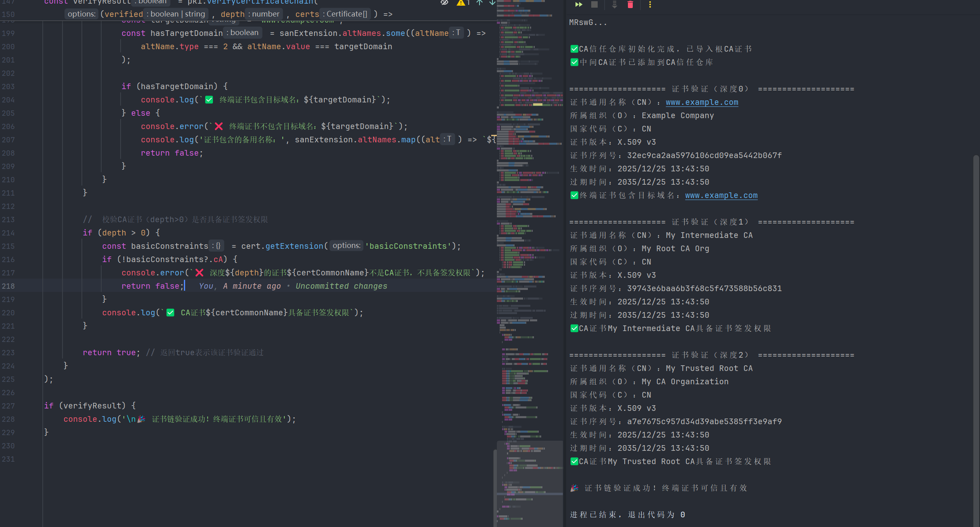Open www.example.com link after 终端证书包含目标域名
Viewport: 980px width, 527px height.
pyautogui.click(x=721, y=196)
